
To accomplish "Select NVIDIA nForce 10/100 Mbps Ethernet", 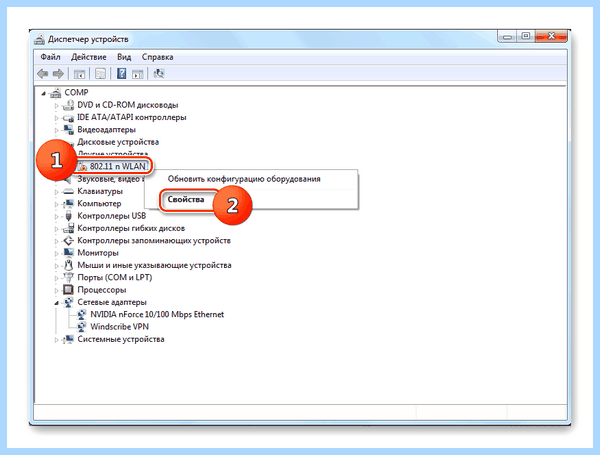I will (x=157, y=315).
